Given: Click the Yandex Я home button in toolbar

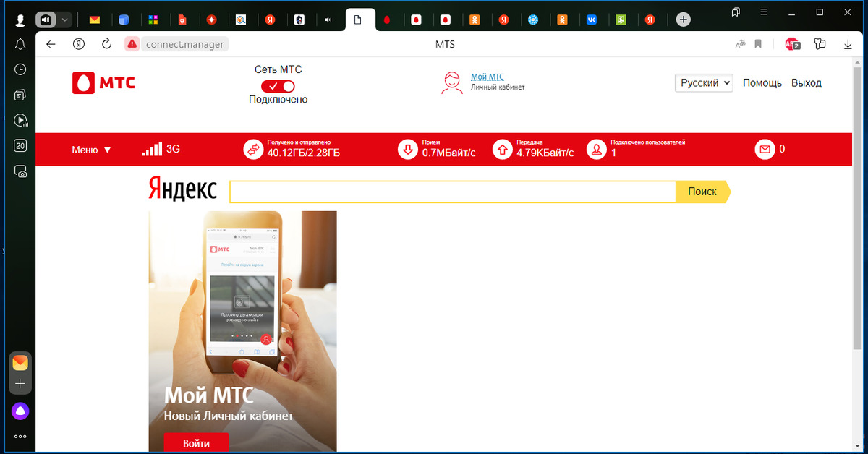Looking at the screenshot, I should click(x=79, y=44).
